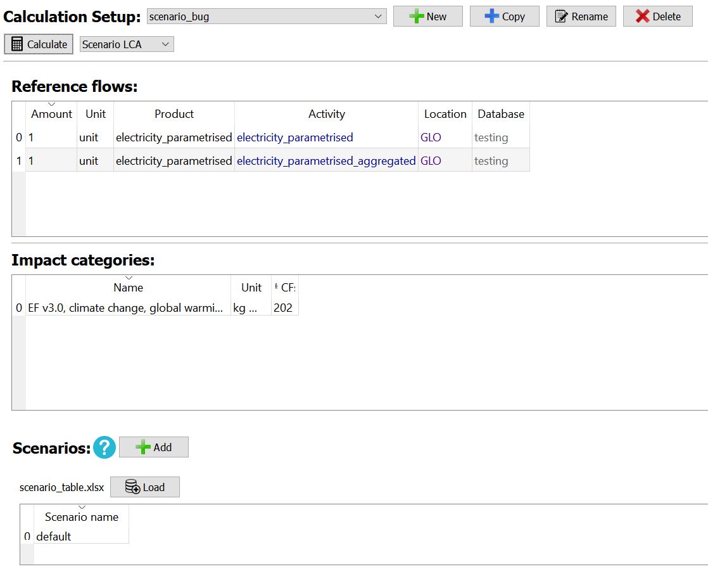Click the database icon on Load button
The width and height of the screenshot is (708, 588).
[x=130, y=487]
